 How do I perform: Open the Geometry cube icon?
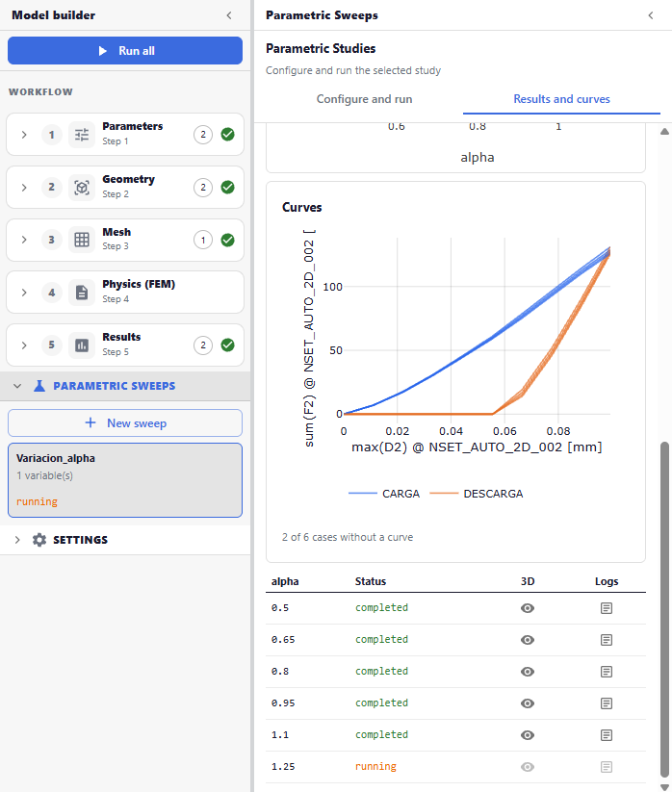(82, 188)
